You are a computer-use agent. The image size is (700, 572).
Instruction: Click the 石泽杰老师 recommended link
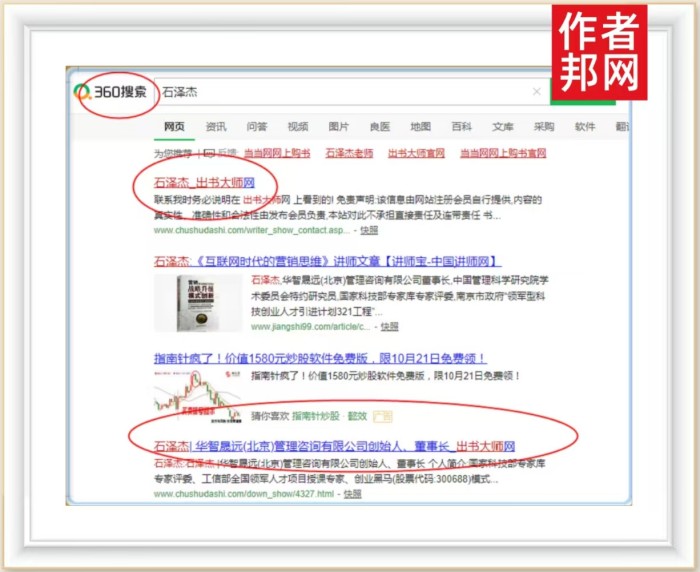tap(351, 154)
